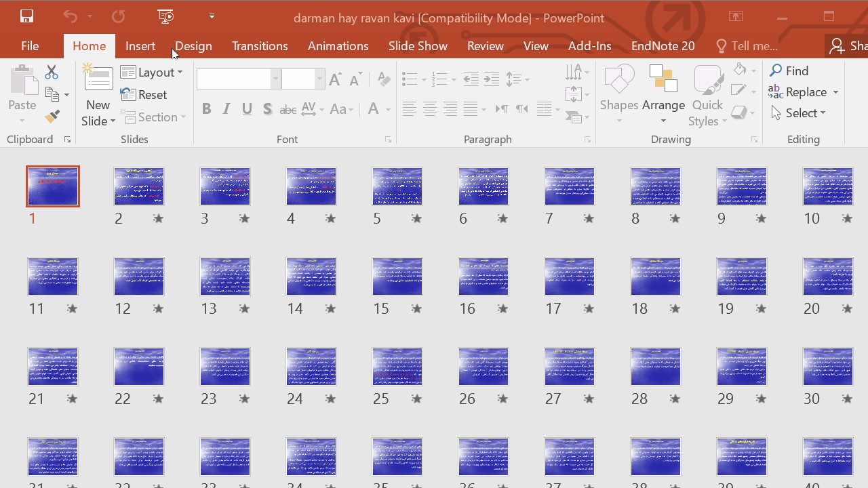The width and height of the screenshot is (868, 488).
Task: Start slideshow from beginning icon in title bar
Action: click(x=165, y=16)
